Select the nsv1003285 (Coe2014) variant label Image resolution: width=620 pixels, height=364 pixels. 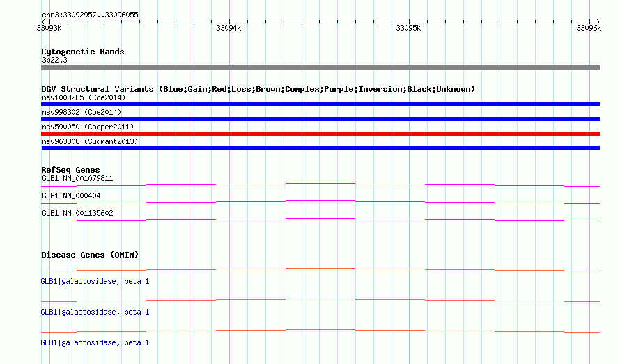[84, 97]
